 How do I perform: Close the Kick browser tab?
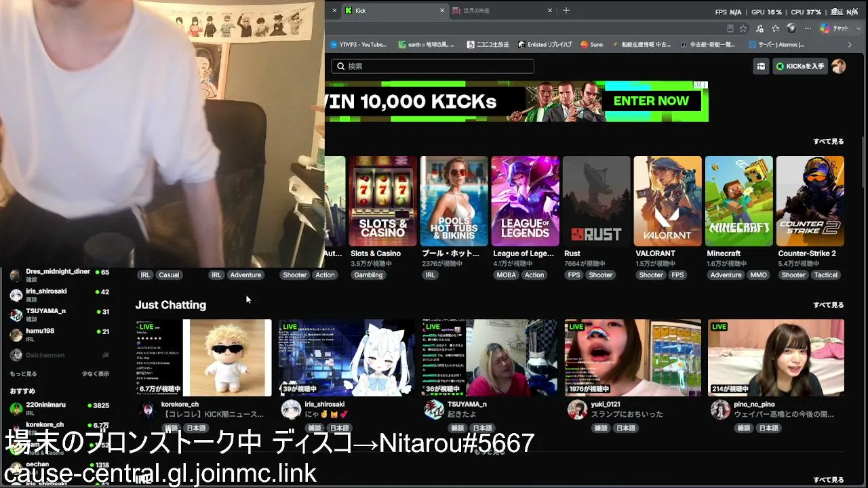442,10
